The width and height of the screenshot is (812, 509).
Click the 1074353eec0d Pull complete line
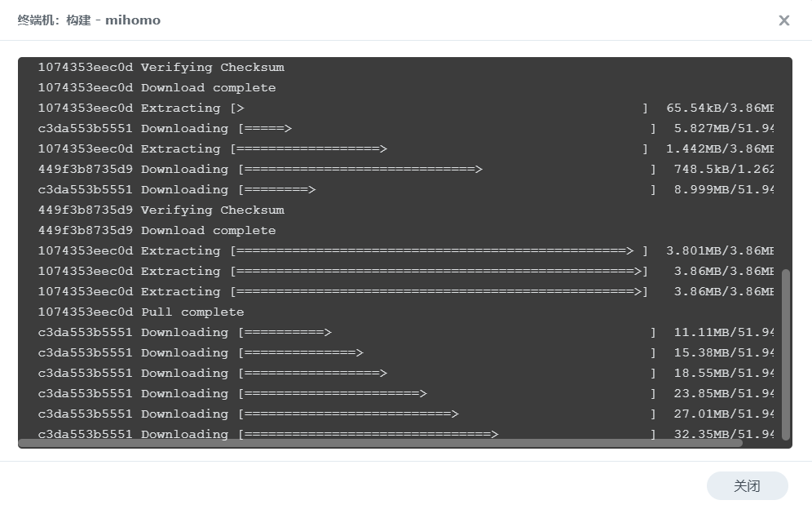pyautogui.click(x=141, y=312)
